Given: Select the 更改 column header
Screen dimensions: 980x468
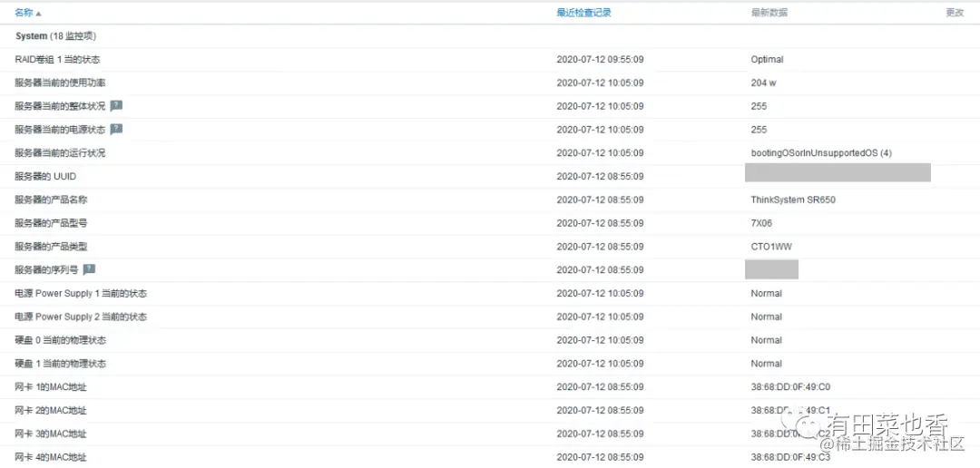Looking at the screenshot, I should [955, 13].
